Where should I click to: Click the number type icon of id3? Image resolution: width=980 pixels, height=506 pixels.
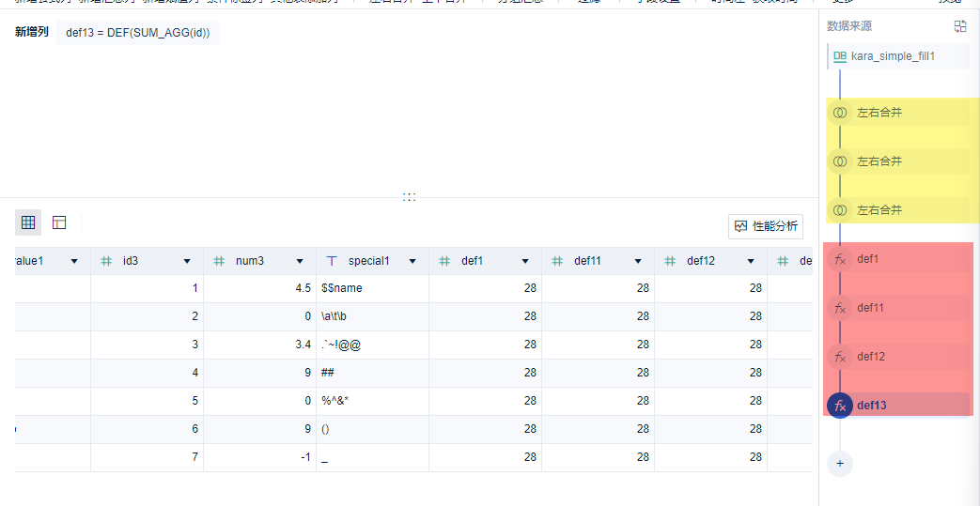click(107, 261)
